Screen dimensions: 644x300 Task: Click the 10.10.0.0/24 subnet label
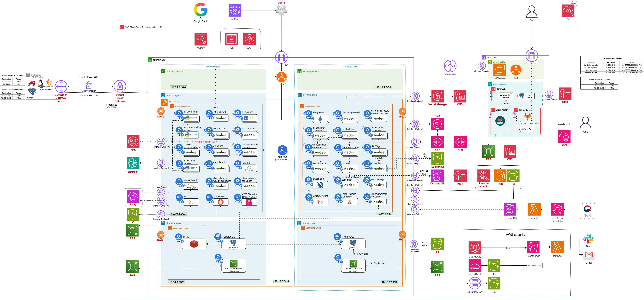tap(179, 87)
